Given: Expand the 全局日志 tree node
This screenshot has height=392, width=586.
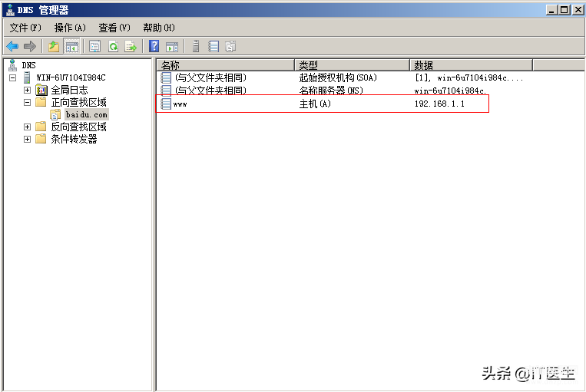Looking at the screenshot, I should [x=27, y=90].
